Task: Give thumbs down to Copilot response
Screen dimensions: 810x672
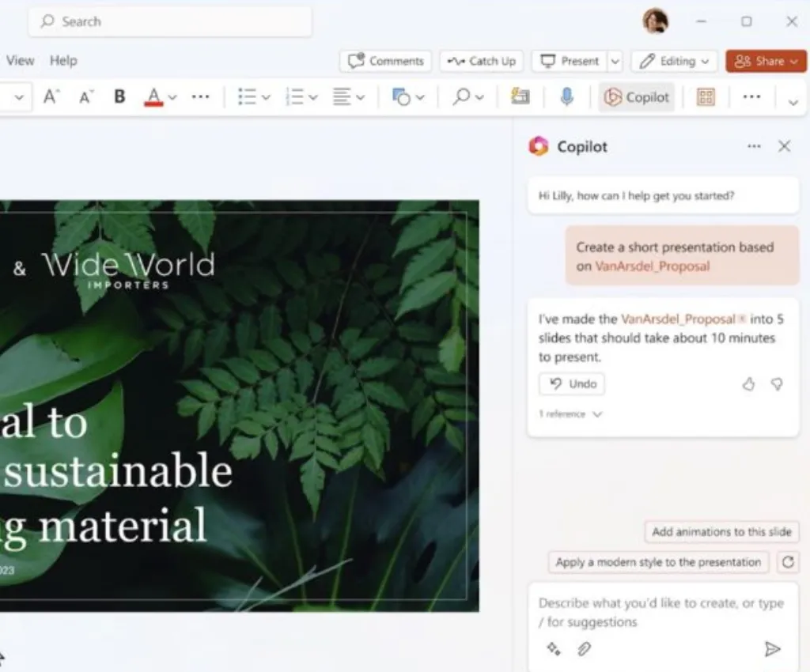Action: pos(777,384)
